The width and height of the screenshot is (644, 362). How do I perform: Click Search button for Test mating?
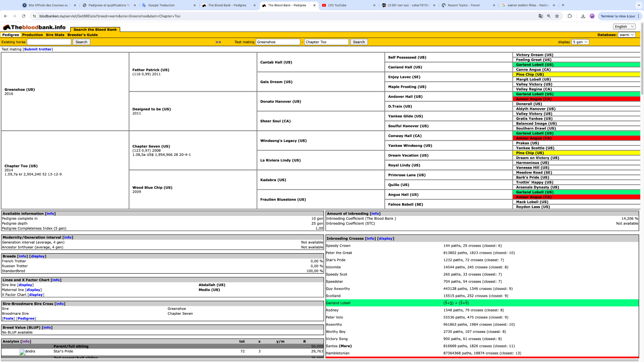tap(359, 42)
